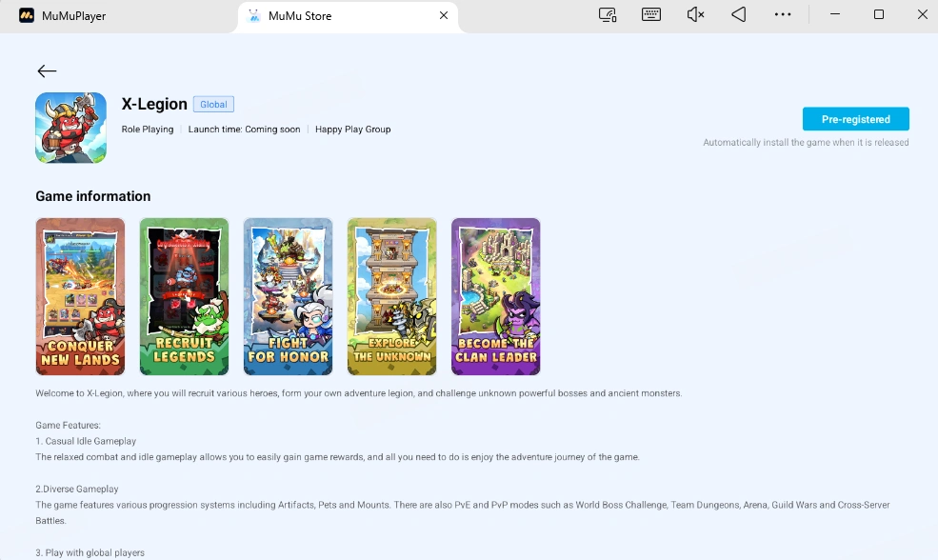Click the triangular back navigation icon
The width and height of the screenshot is (938, 560).
pos(739,15)
